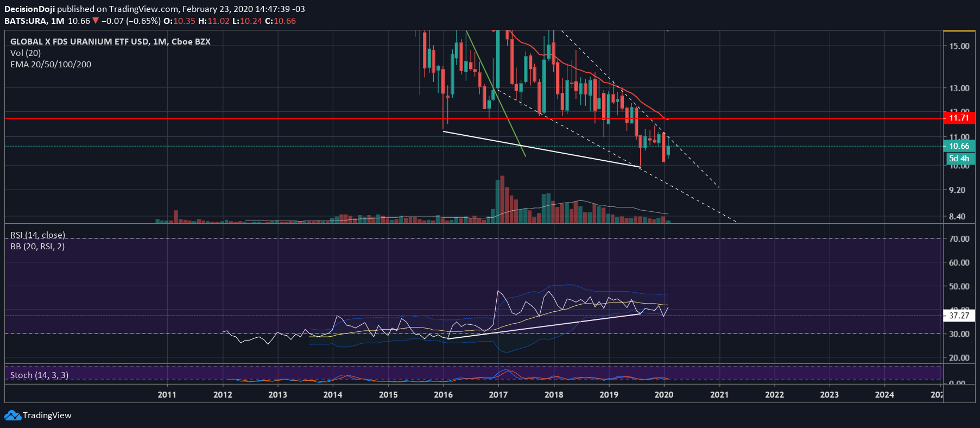Screen dimensions: 980x428
Task: Click 13.00 on the price axis
Action: click(x=959, y=88)
